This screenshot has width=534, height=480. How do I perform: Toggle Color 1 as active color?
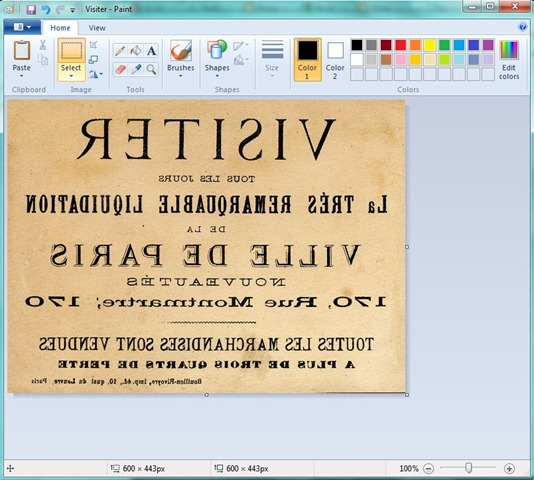tap(308, 60)
